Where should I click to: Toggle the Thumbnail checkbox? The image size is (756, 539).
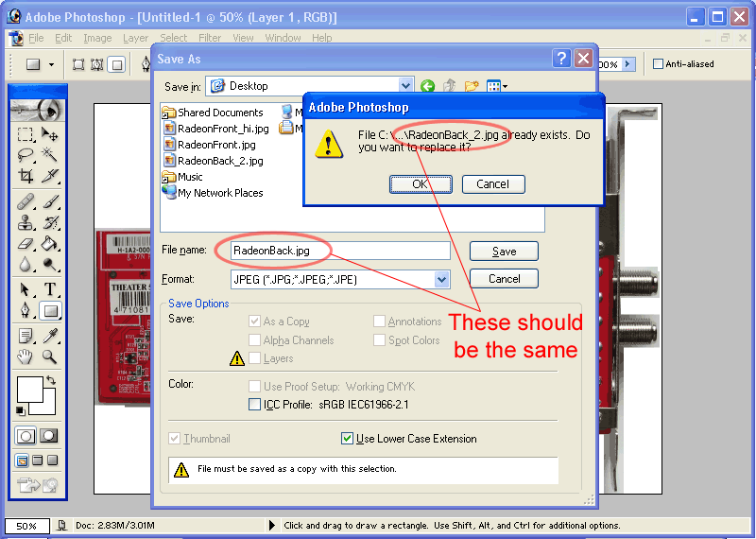coord(174,438)
